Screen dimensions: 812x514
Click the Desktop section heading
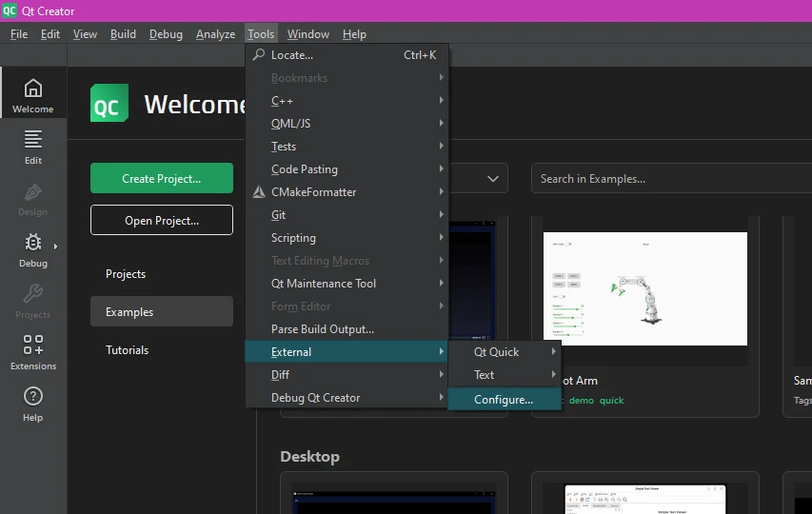pyautogui.click(x=309, y=457)
